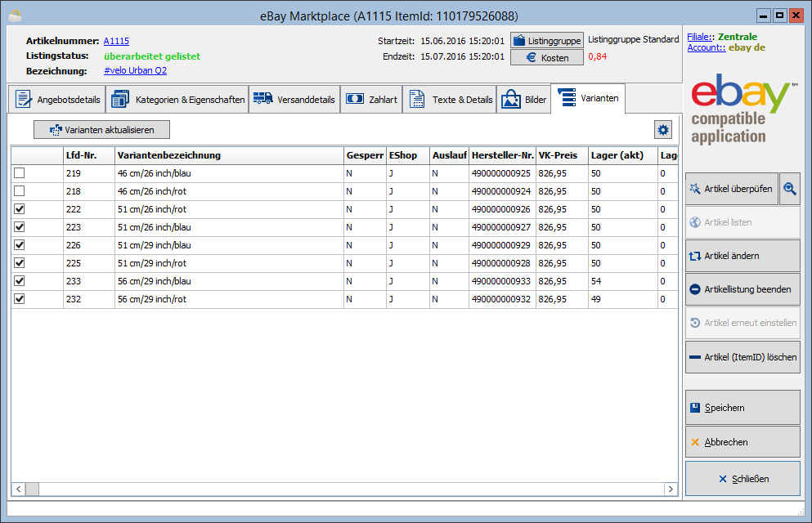Sort by Lfd-Nr. column header
Image resolution: width=812 pixels, height=523 pixels.
click(88, 155)
